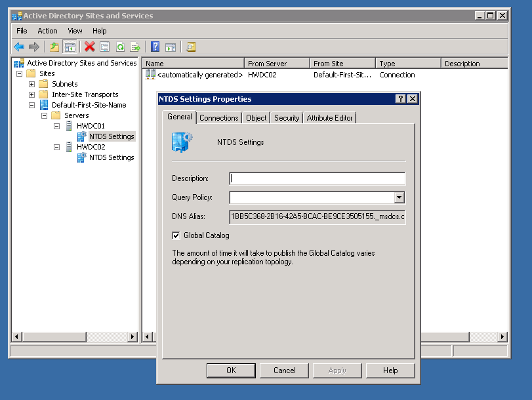Click the Default-First-Site-Name site icon
532x400 pixels.
tap(44, 105)
